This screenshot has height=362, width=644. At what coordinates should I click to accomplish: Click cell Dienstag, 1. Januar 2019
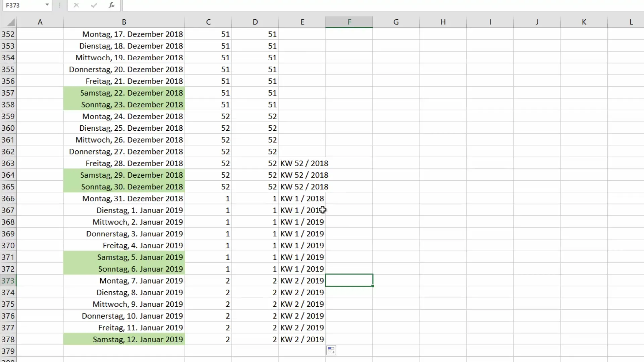point(124,210)
